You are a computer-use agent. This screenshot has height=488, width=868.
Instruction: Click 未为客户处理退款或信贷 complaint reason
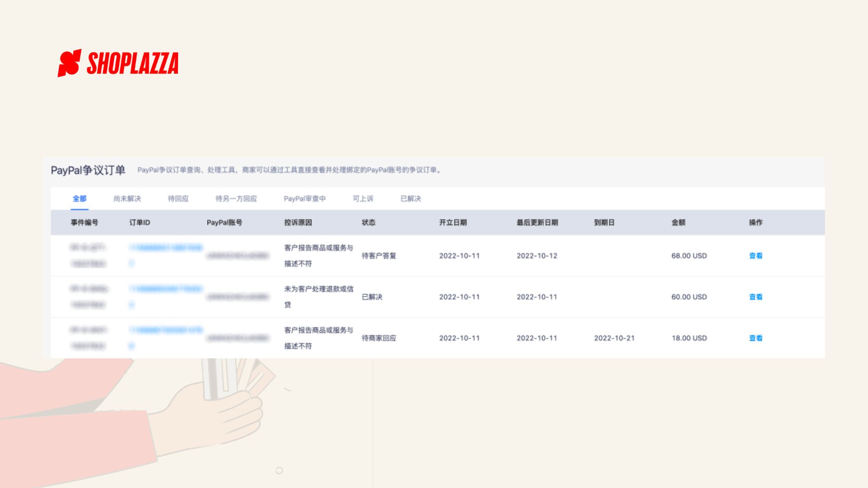[319, 296]
